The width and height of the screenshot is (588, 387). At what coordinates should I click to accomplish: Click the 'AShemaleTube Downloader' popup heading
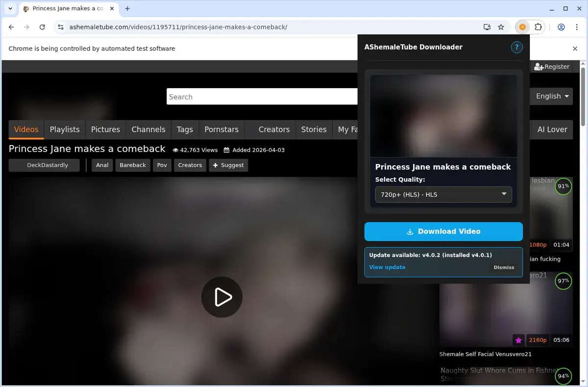pyautogui.click(x=414, y=47)
